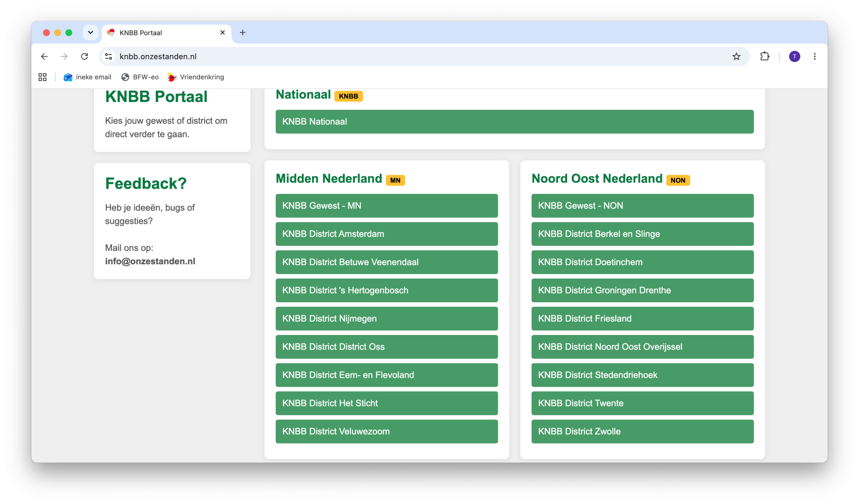Open KNBB District Eem- en Flevoland
The width and height of the screenshot is (859, 504).
[387, 375]
